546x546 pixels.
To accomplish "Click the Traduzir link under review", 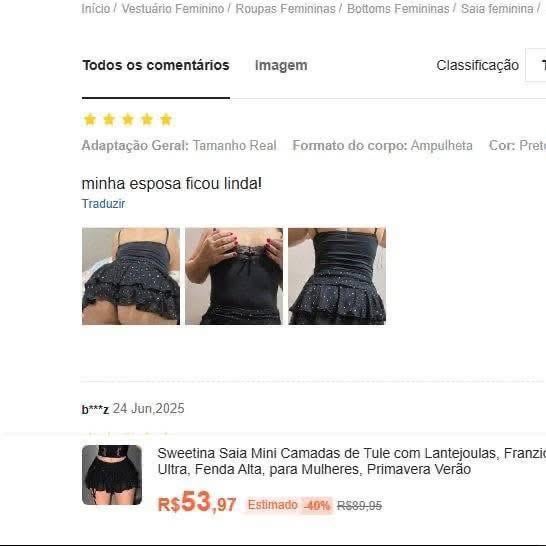I will pyautogui.click(x=103, y=204).
